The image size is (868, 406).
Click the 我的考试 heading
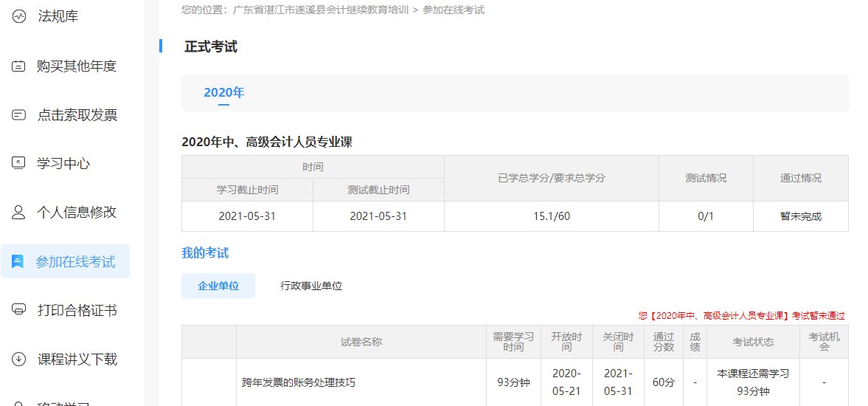[x=205, y=253]
